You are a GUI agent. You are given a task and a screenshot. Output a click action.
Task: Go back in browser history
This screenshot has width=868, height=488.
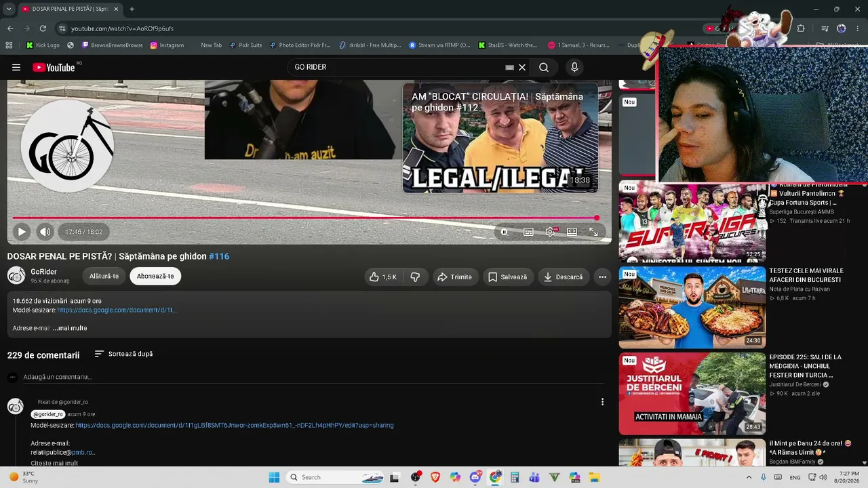(10, 28)
